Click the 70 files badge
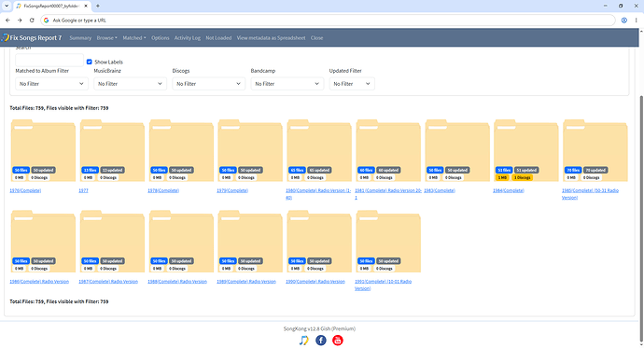Screen dimensions: 644x348 573,170
